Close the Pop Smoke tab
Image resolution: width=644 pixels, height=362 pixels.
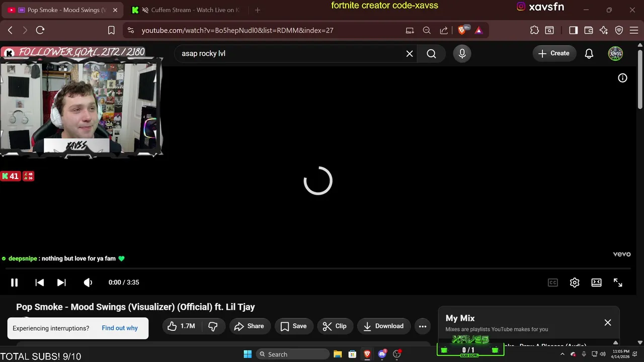click(115, 10)
